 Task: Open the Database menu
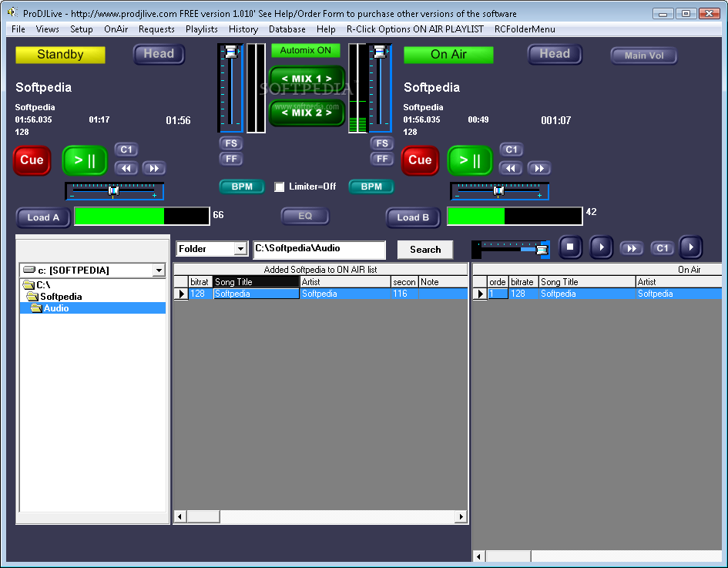287,29
